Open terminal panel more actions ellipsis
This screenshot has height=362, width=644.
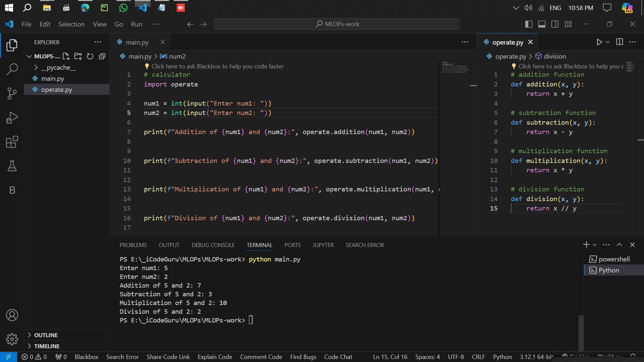[x=606, y=245]
